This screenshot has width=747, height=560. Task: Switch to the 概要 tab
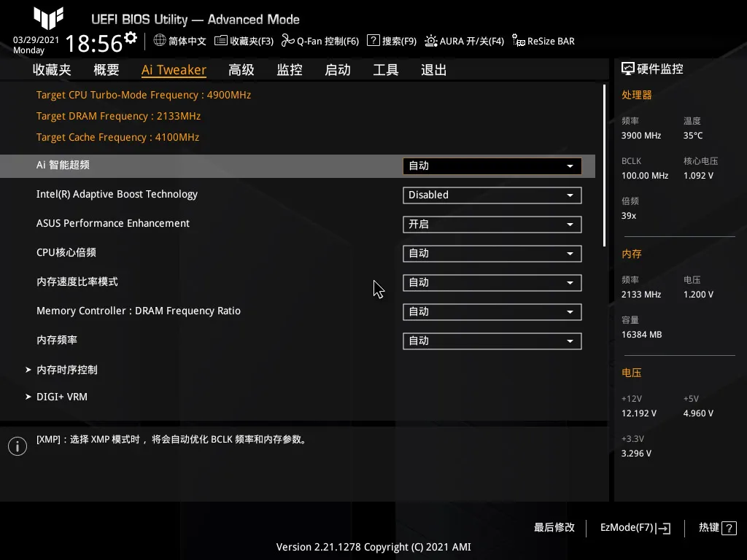[107, 70]
